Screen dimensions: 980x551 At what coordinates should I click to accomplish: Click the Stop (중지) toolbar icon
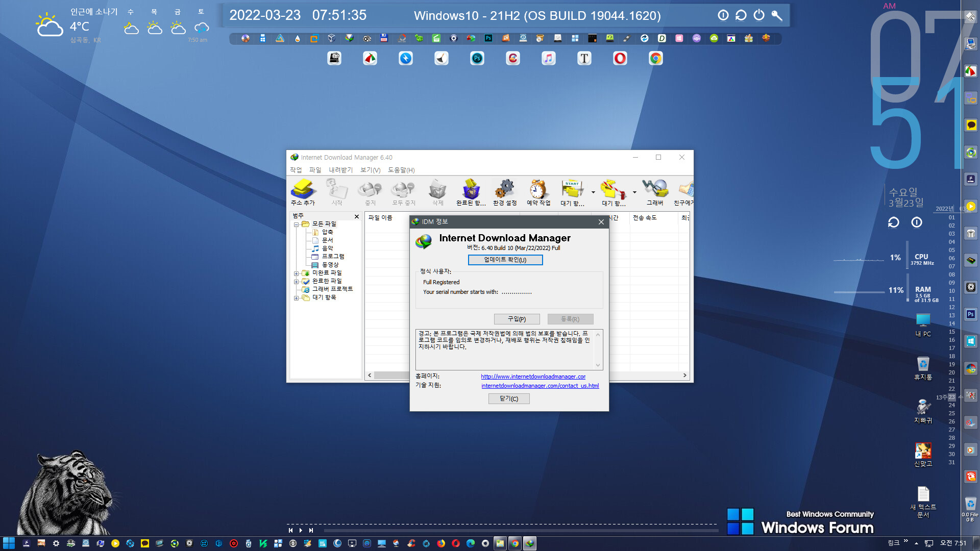pyautogui.click(x=370, y=192)
